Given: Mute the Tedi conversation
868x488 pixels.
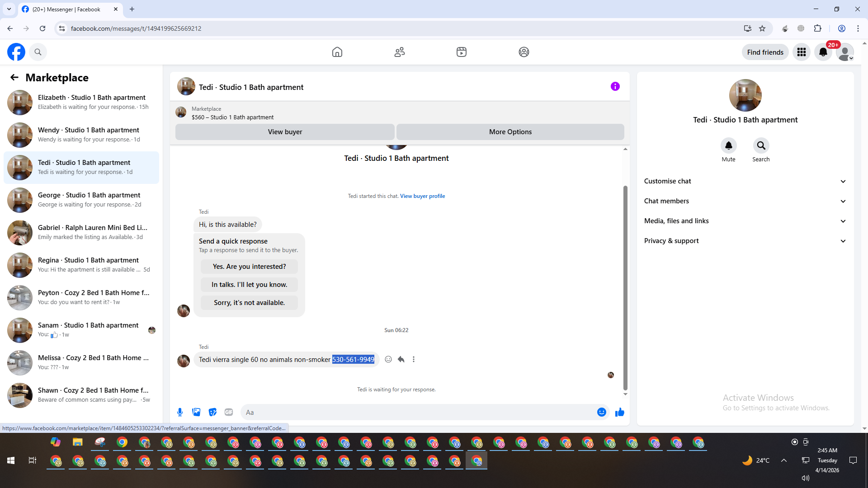Looking at the screenshot, I should (728, 146).
